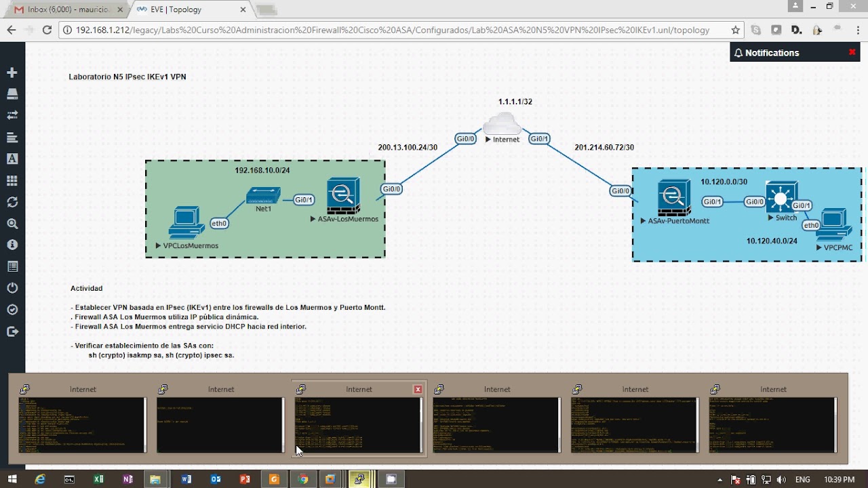The width and height of the screenshot is (868, 488).
Task: Click the 200.13.100.24/30 subnet label
Action: pos(408,147)
